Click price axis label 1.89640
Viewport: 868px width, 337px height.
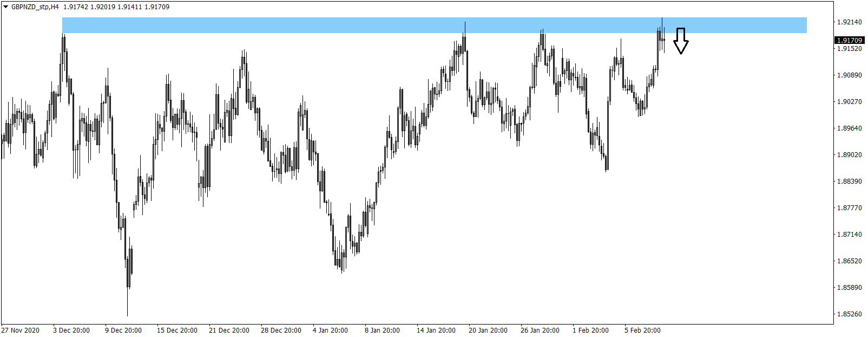(x=850, y=128)
